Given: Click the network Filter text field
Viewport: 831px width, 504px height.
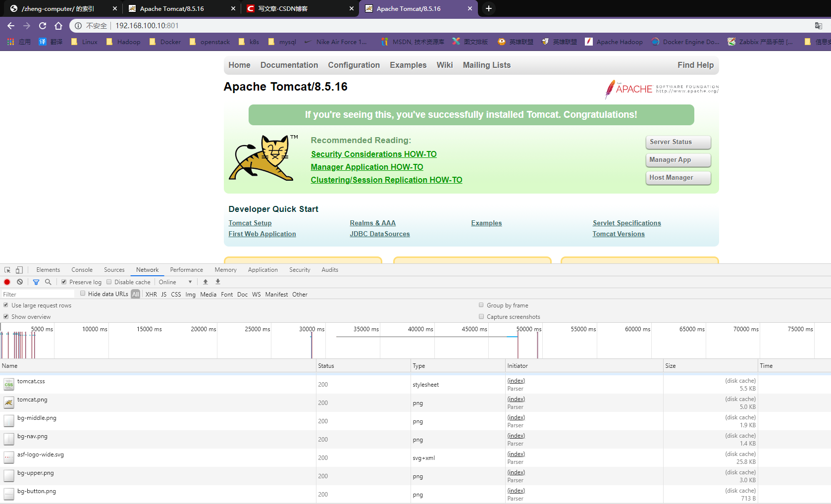Looking at the screenshot, I should tap(39, 294).
